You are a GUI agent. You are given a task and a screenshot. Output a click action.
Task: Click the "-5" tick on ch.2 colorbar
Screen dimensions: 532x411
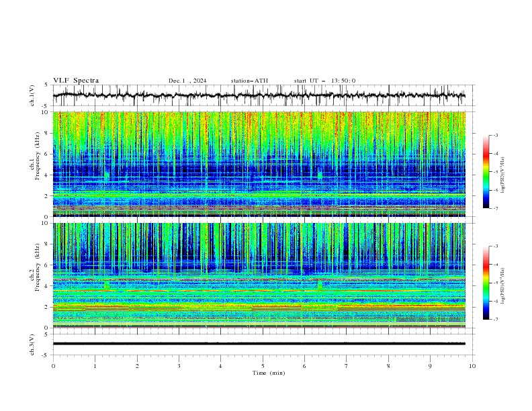tap(495, 283)
